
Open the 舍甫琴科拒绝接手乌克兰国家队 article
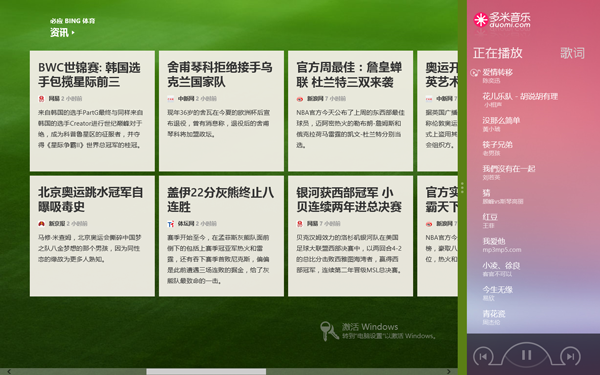[x=221, y=111]
